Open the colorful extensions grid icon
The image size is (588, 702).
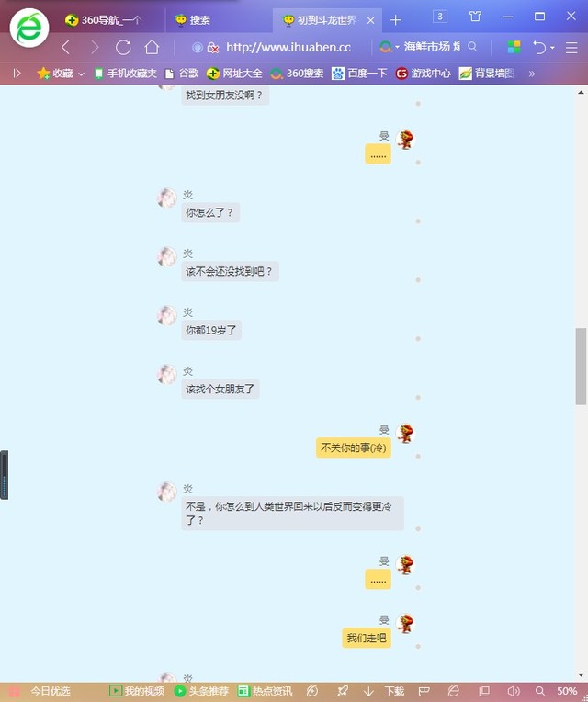click(x=514, y=47)
